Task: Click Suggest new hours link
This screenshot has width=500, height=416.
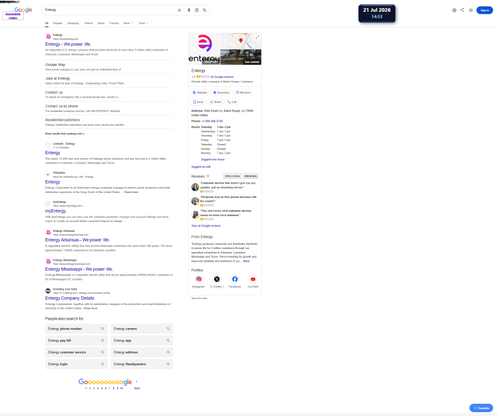Action: [x=213, y=159]
